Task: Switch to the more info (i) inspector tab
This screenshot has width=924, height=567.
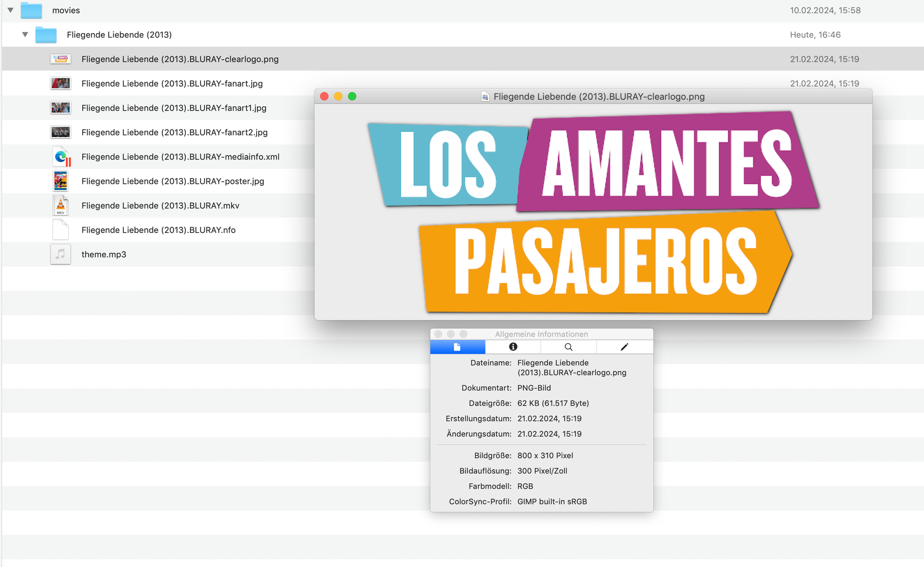Action: tap(513, 347)
